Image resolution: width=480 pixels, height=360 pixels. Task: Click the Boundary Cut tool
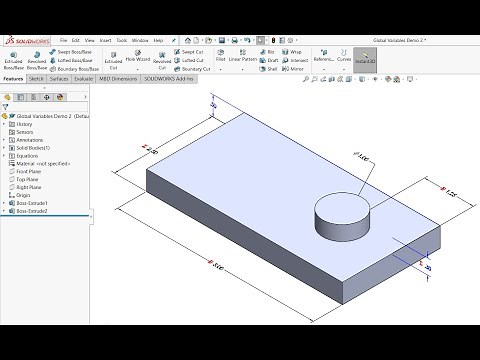pyautogui.click(x=192, y=69)
